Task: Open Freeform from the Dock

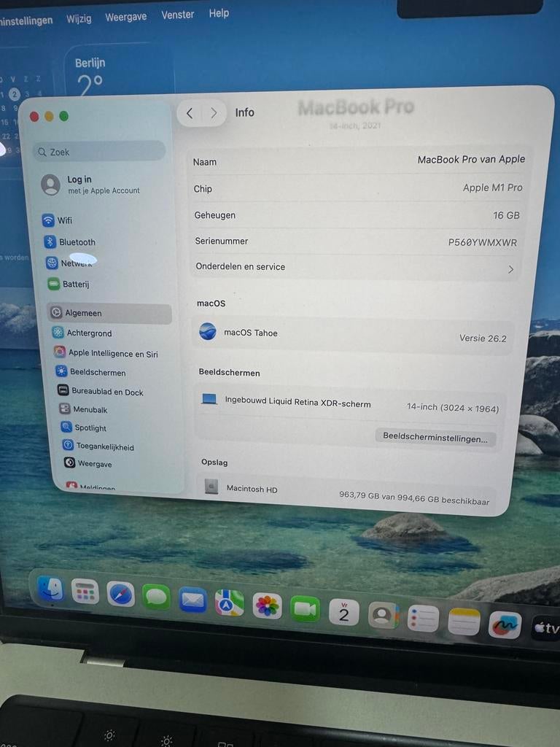Action: (x=505, y=625)
